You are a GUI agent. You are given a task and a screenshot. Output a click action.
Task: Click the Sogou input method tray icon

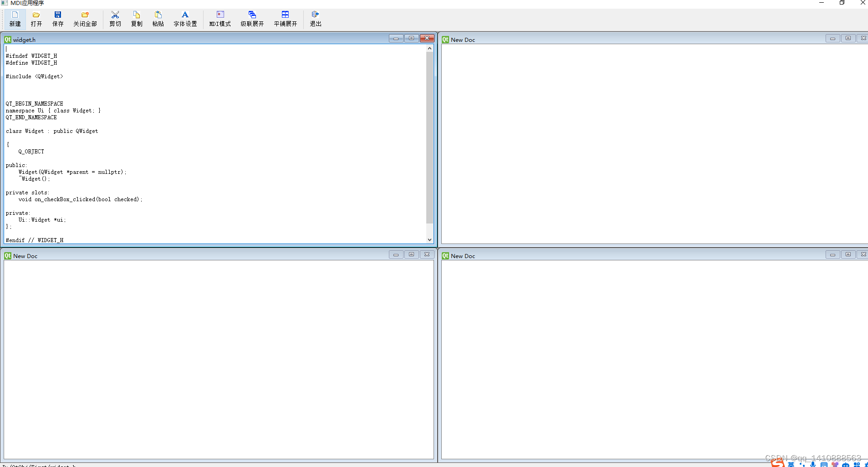click(x=778, y=463)
